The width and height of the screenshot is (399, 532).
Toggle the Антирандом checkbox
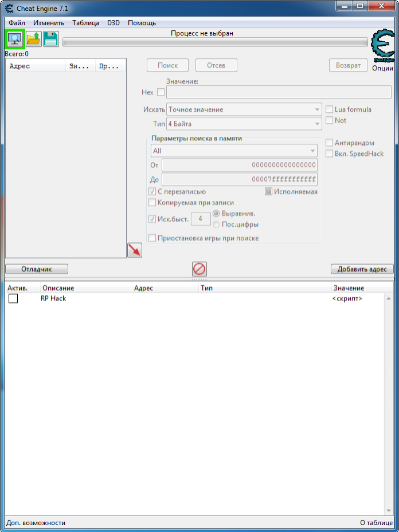(x=329, y=143)
